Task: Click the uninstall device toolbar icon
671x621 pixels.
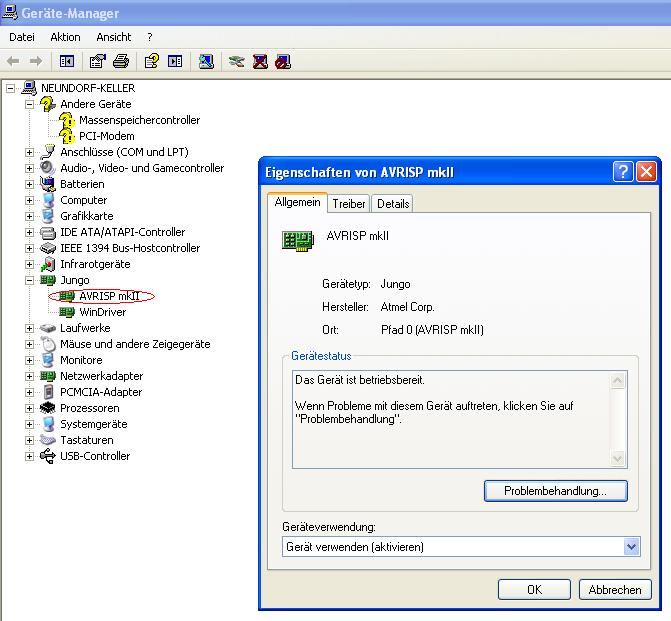Action: (x=260, y=62)
